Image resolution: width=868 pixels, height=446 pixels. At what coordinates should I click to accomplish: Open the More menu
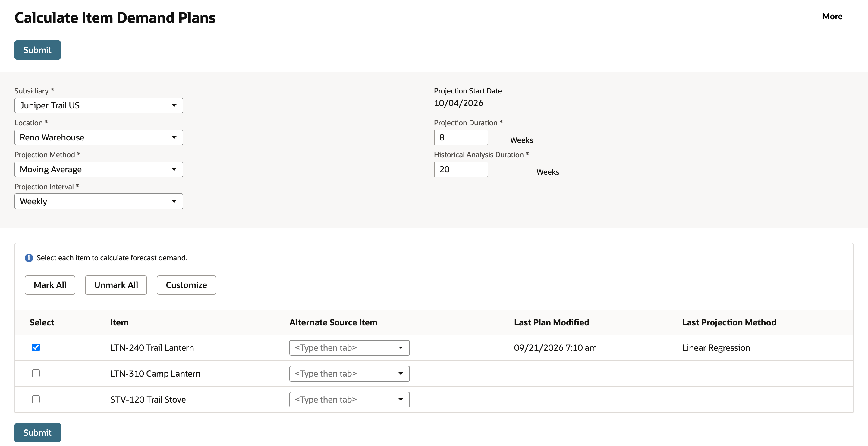pyautogui.click(x=832, y=16)
